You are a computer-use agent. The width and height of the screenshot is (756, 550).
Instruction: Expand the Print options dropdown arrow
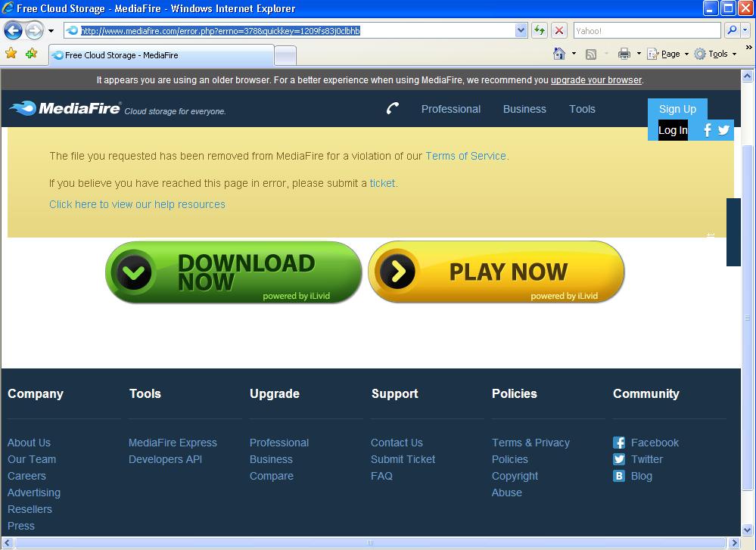click(x=639, y=54)
